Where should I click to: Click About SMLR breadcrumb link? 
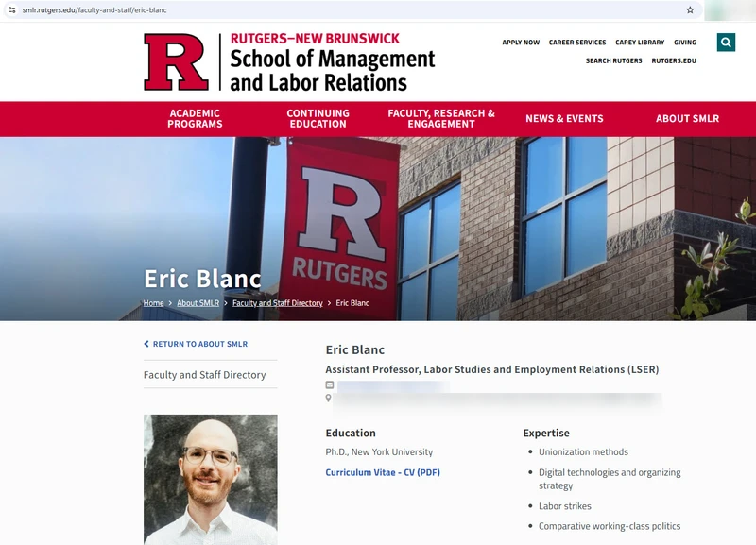coord(198,303)
